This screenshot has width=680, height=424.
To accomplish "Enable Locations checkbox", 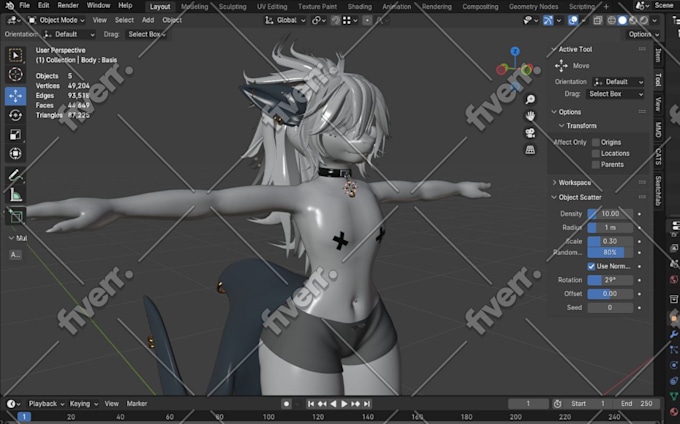I will pos(596,153).
